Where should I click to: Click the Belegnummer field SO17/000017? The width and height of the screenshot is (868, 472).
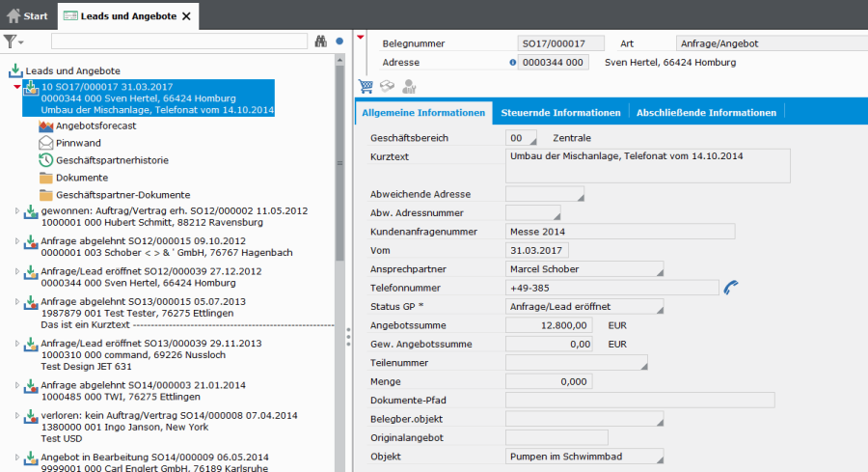coord(560,43)
